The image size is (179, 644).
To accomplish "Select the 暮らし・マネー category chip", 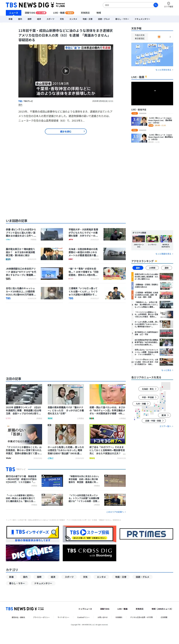I will coord(17,583).
